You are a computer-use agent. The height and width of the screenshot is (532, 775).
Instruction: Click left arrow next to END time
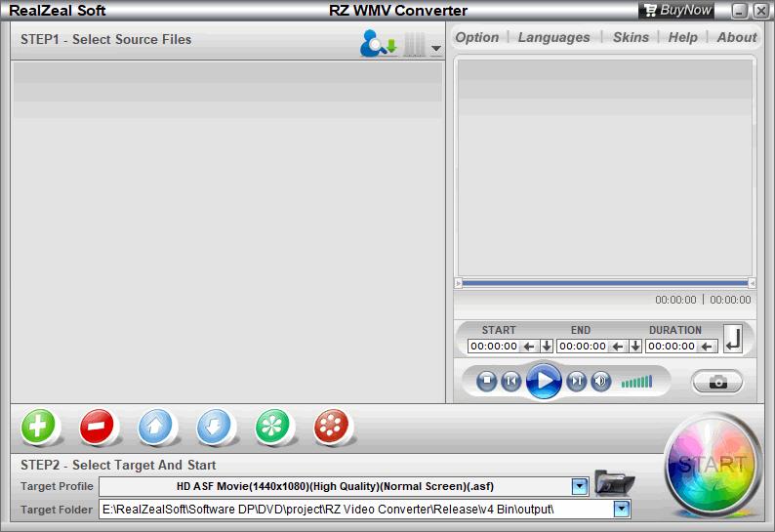(x=618, y=347)
